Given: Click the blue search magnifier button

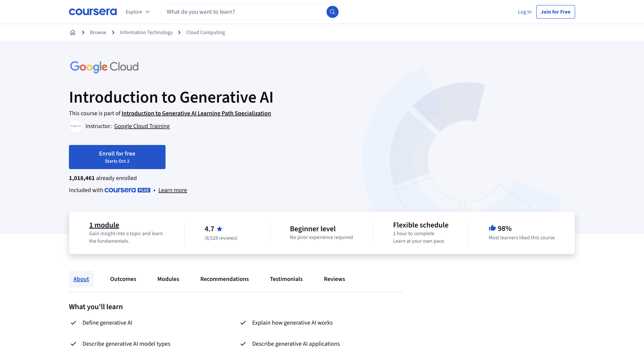Looking at the screenshot, I should coord(332,12).
